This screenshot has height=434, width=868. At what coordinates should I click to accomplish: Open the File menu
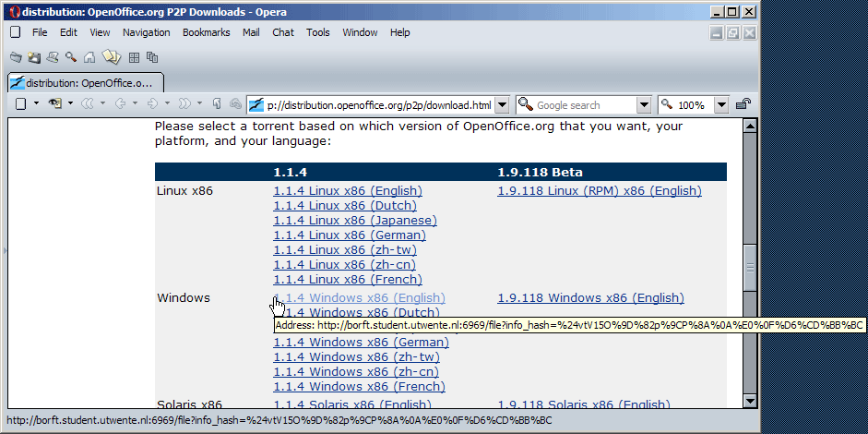pos(40,32)
